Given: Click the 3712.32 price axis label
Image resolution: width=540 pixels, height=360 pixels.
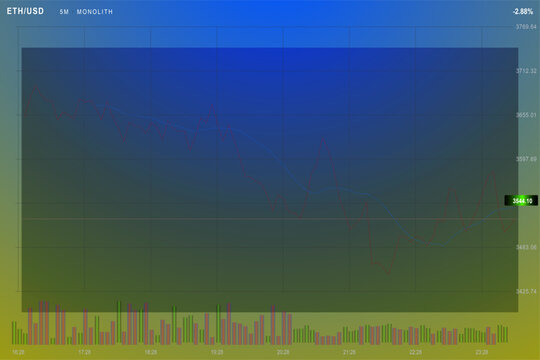Looking at the screenshot, I should [x=526, y=71].
